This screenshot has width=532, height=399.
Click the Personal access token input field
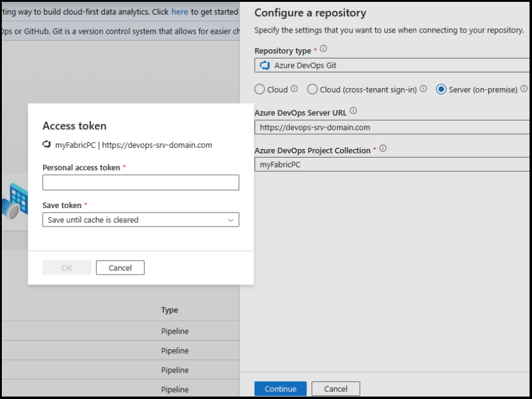point(140,182)
